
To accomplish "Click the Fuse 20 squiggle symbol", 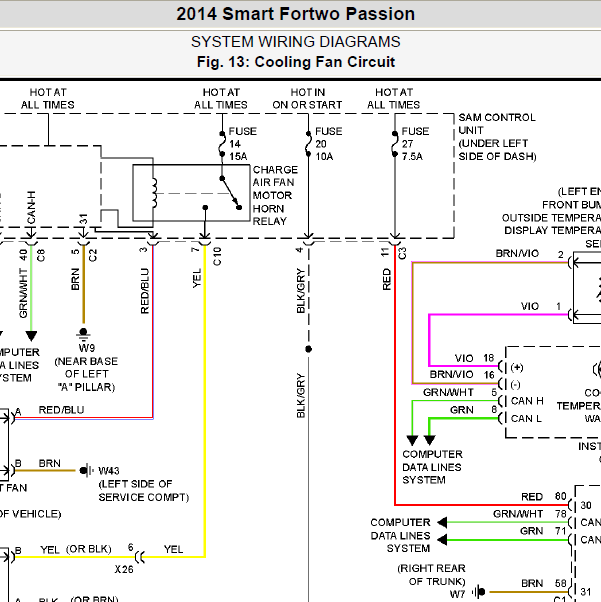I will 308,144.
